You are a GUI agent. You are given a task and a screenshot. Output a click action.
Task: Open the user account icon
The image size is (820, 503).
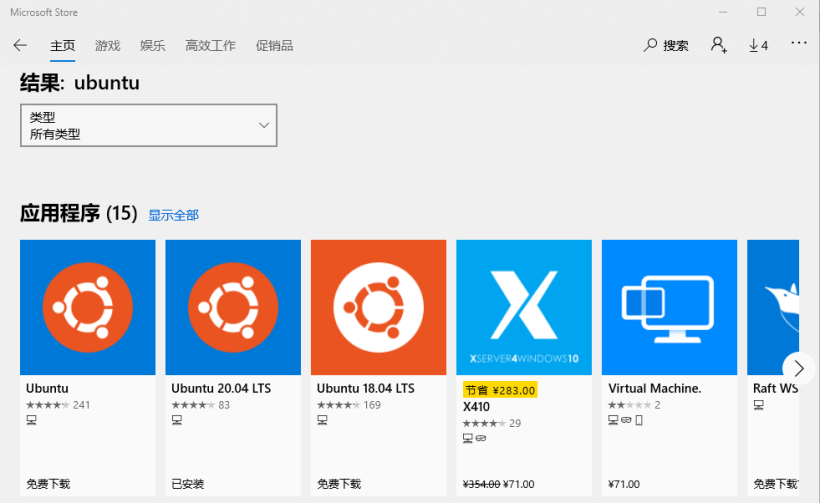tap(718, 45)
